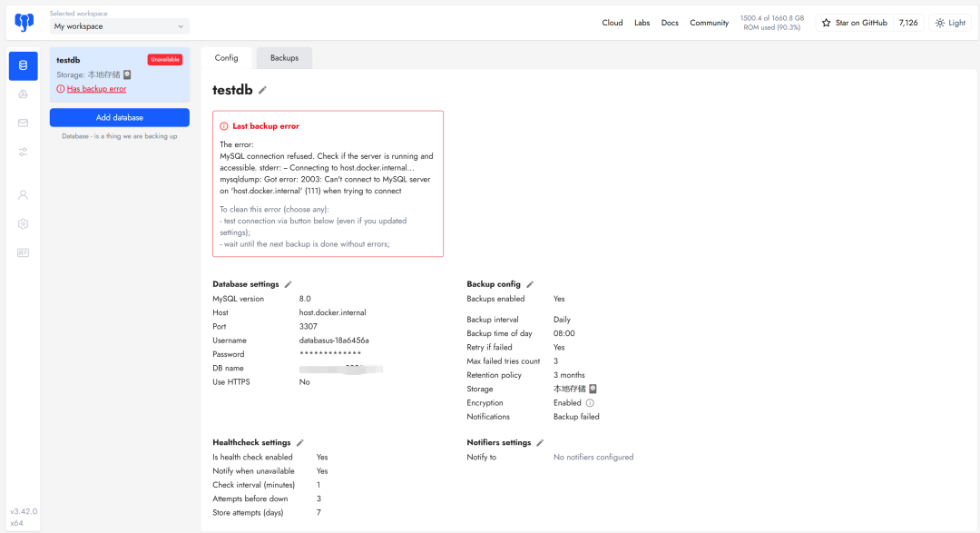
Task: Open the My workspace dropdown
Action: 120,26
